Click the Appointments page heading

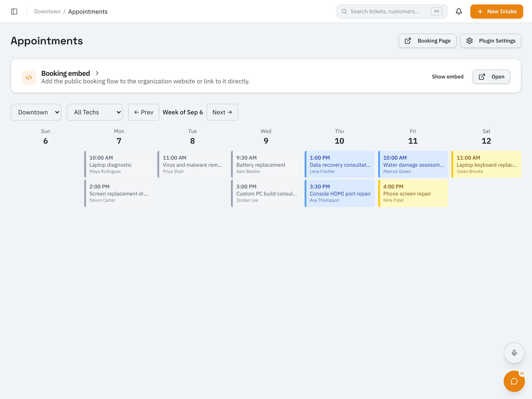[x=47, y=41]
